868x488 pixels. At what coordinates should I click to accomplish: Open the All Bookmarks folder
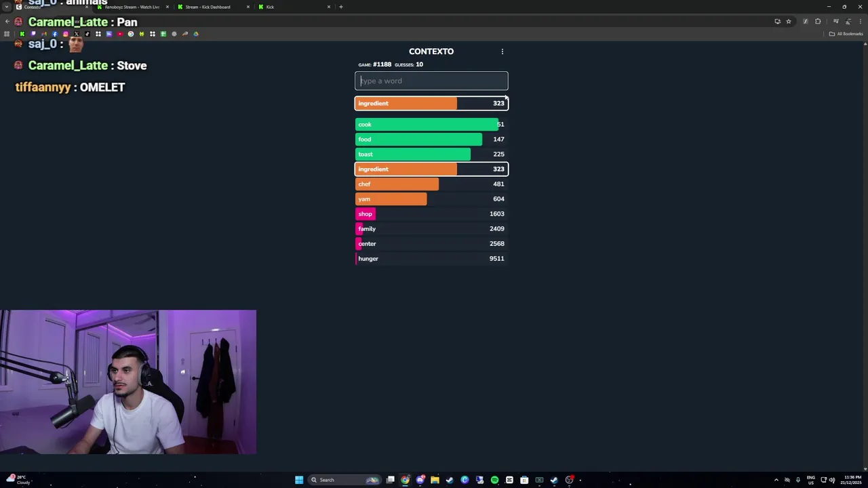tap(846, 34)
